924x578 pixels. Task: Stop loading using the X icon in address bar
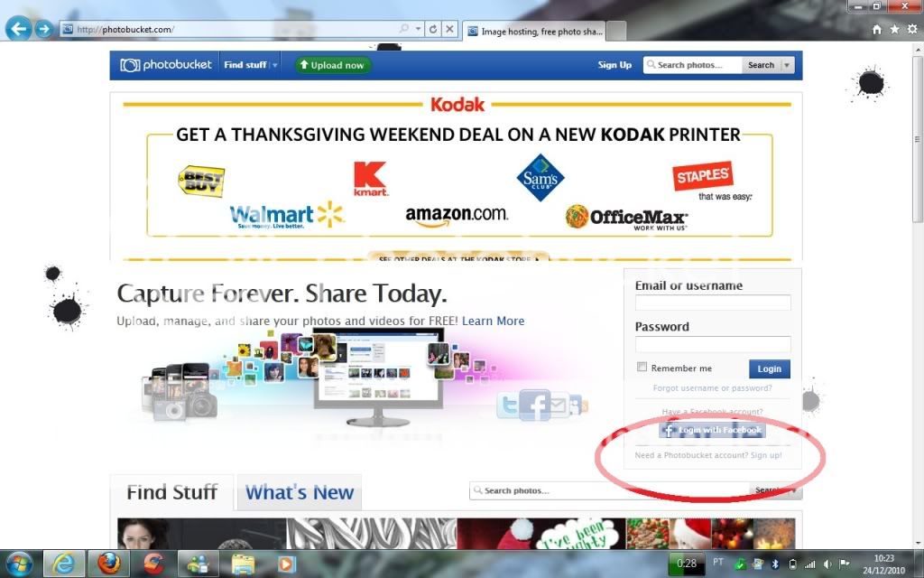pyautogui.click(x=449, y=29)
